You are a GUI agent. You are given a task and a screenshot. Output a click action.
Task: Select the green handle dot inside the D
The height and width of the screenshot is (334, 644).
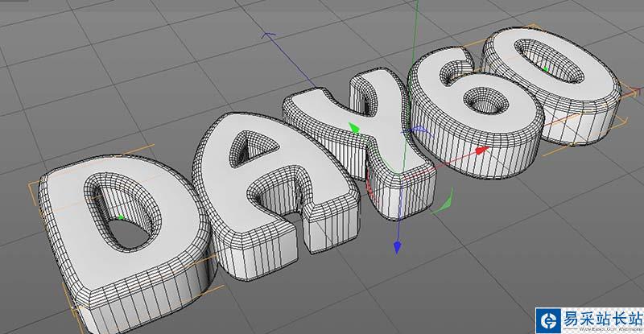[121, 217]
